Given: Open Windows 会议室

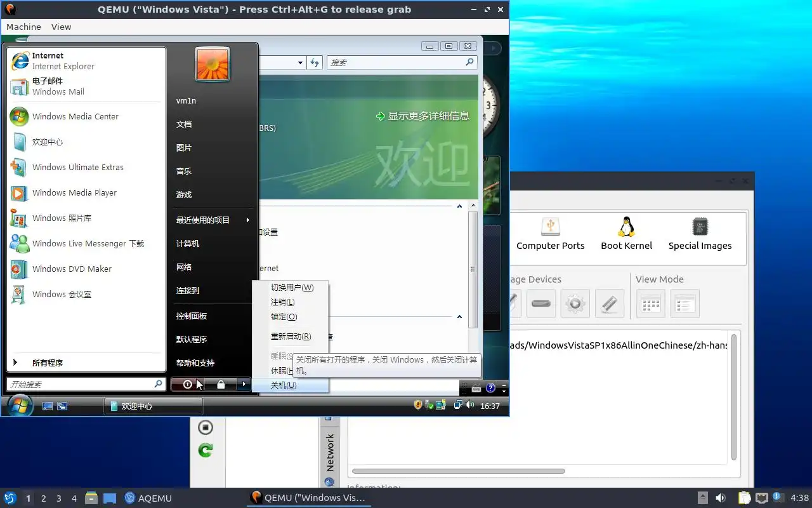Looking at the screenshot, I should coord(86,295).
